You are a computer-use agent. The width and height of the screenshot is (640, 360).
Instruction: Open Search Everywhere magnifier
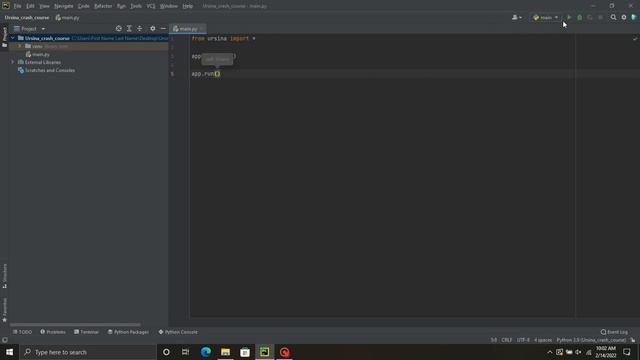[613, 18]
